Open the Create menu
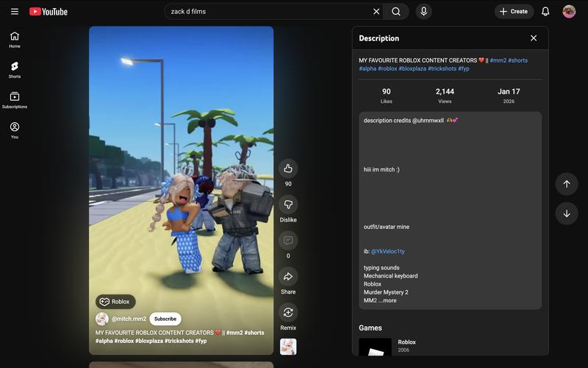Viewport: 588px width, 368px height. pos(514,12)
